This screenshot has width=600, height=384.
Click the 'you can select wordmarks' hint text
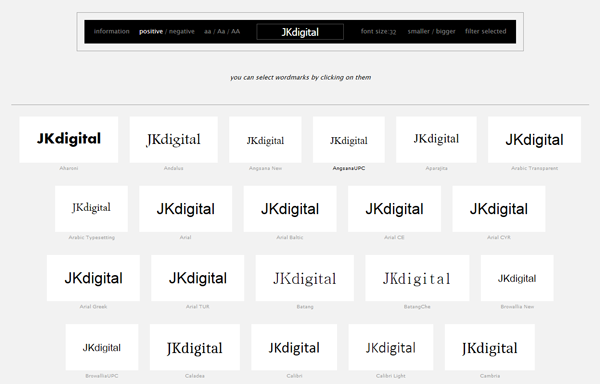[300, 77]
